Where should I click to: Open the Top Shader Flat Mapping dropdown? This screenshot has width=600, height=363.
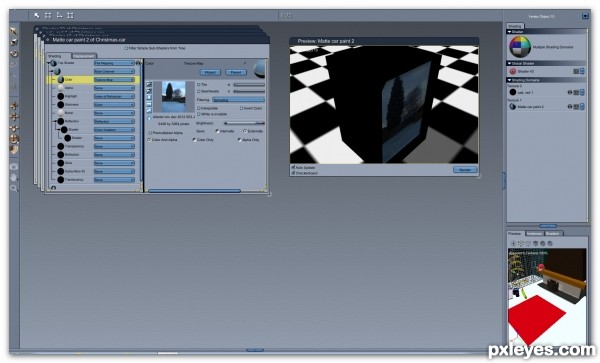coord(114,63)
